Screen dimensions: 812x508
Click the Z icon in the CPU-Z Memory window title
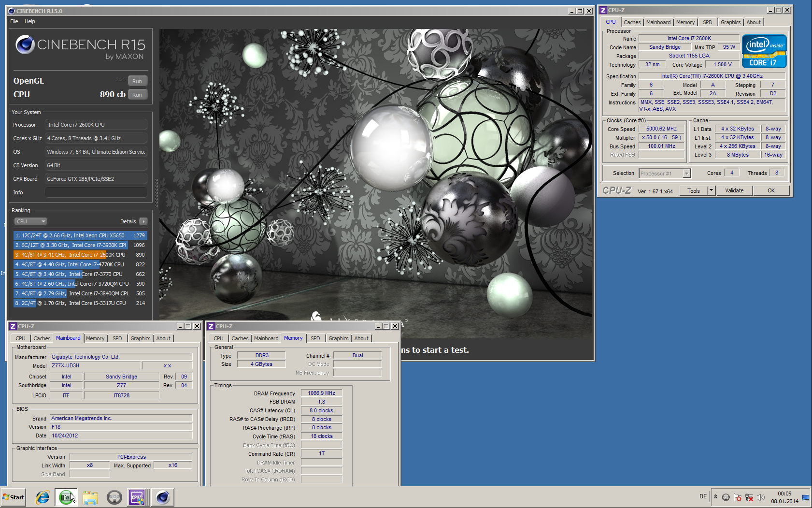pyautogui.click(x=211, y=326)
